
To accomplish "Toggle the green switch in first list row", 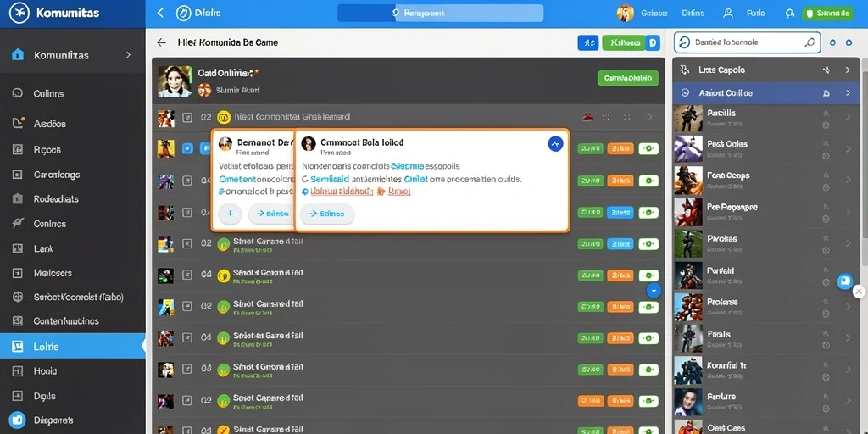I will 648,148.
